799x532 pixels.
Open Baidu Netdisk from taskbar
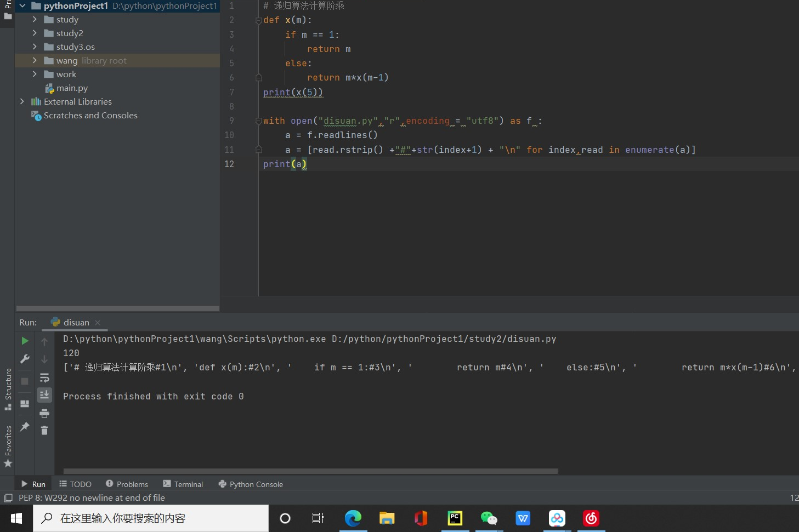click(x=557, y=518)
